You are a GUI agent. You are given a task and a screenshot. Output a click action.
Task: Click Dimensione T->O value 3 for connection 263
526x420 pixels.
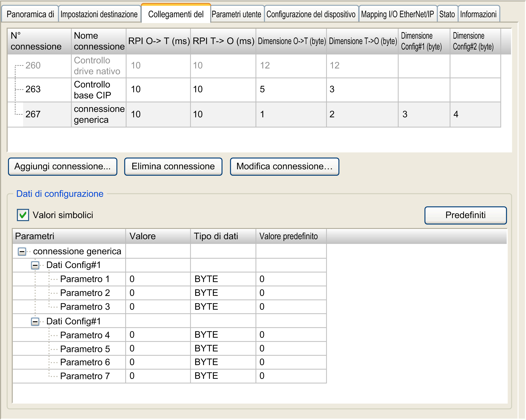(x=362, y=90)
